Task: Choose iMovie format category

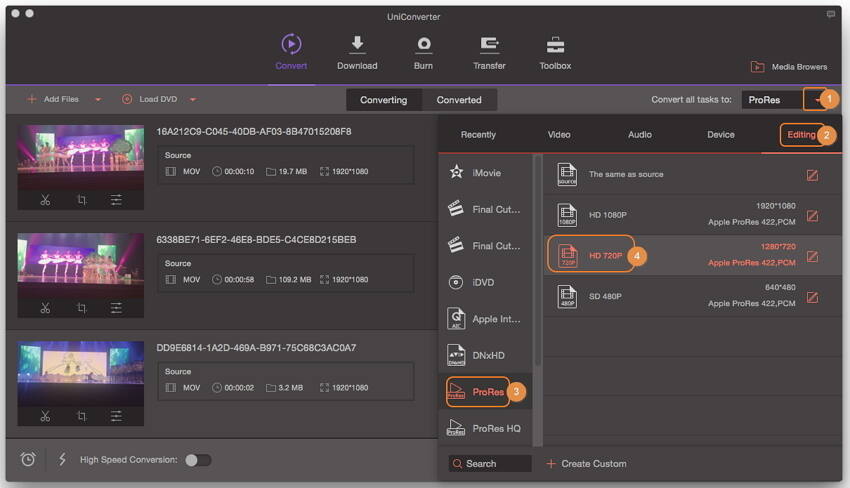Action: pos(485,173)
